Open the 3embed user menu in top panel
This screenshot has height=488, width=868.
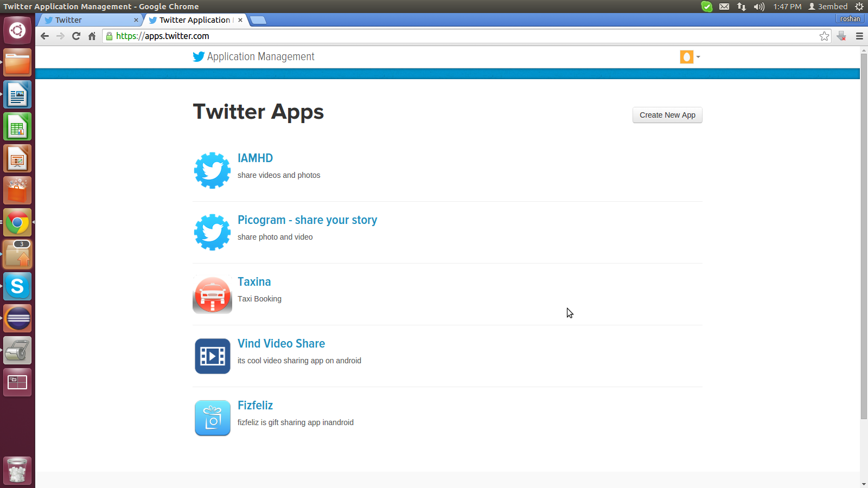tap(828, 7)
